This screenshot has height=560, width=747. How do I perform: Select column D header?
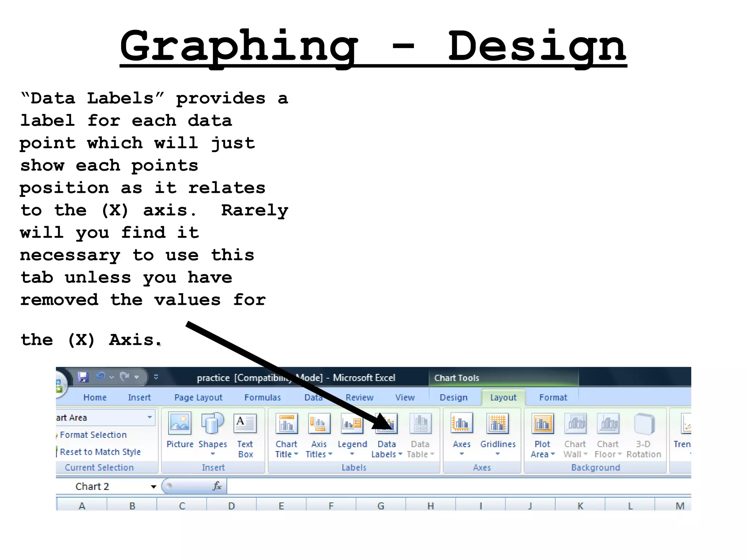tap(232, 506)
